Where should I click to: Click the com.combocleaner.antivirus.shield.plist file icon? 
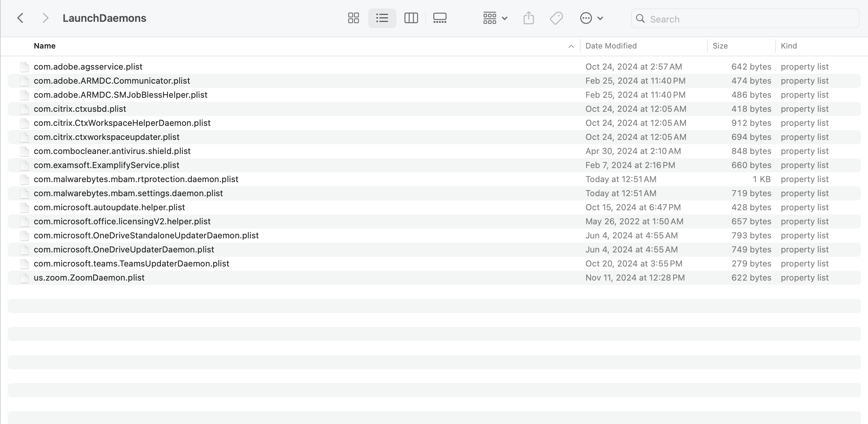pos(24,151)
